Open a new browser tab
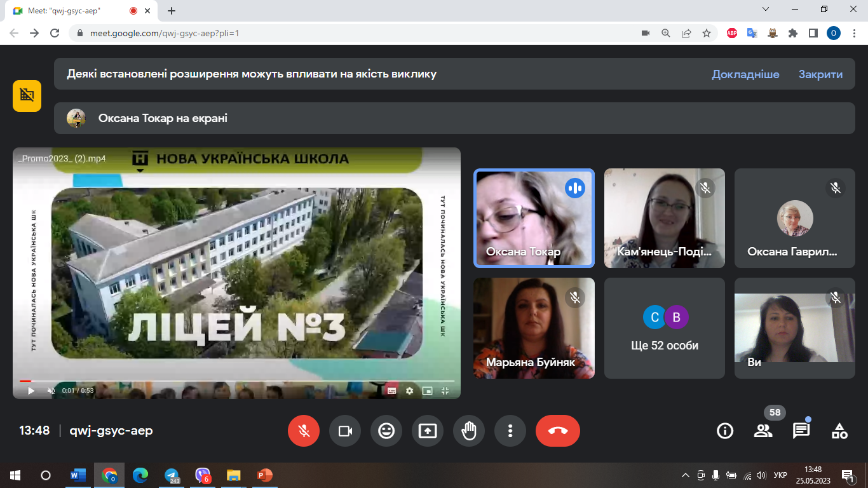 [x=172, y=11]
